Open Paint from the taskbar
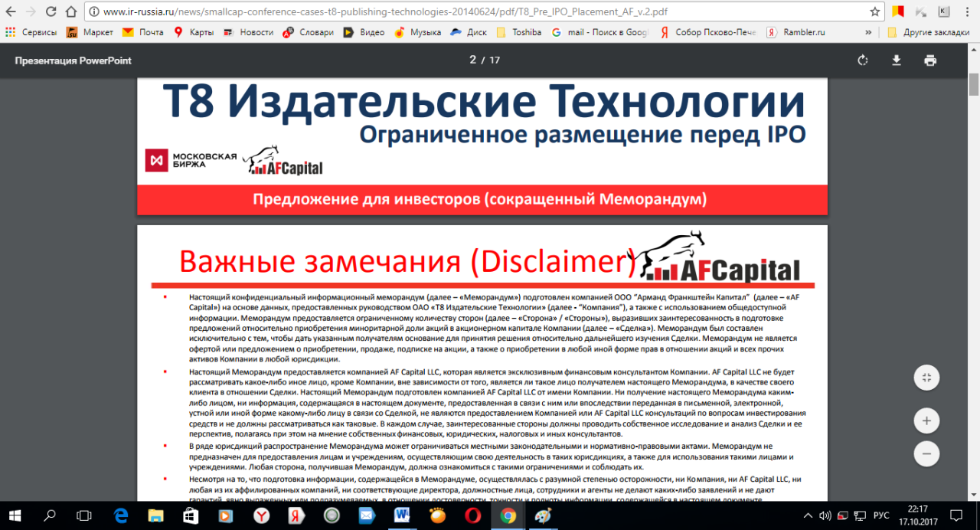 [543, 515]
